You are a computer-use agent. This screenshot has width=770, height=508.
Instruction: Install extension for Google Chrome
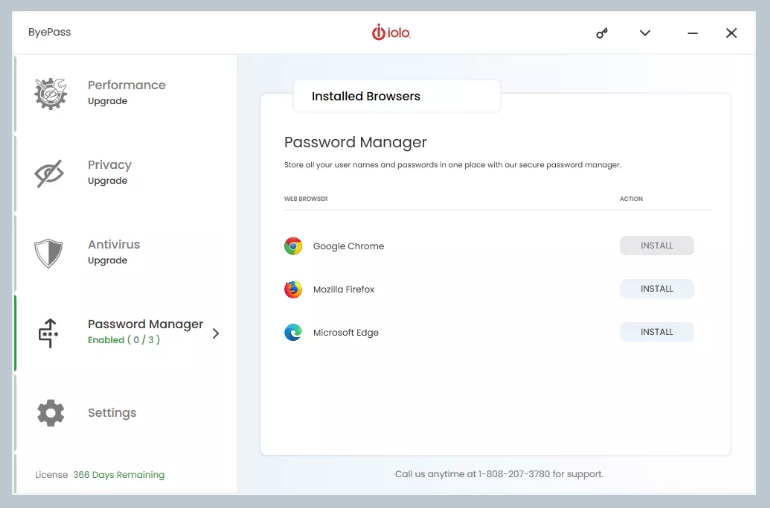coord(657,246)
